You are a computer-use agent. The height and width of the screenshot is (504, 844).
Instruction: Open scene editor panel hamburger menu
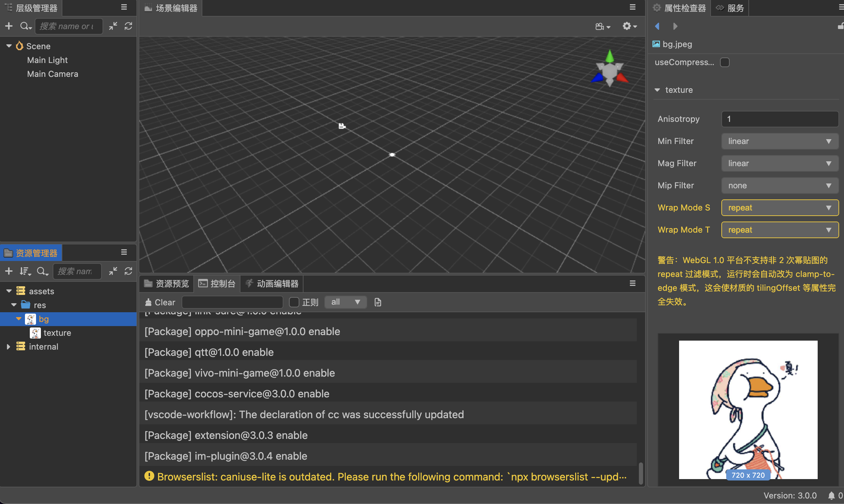tap(633, 7)
